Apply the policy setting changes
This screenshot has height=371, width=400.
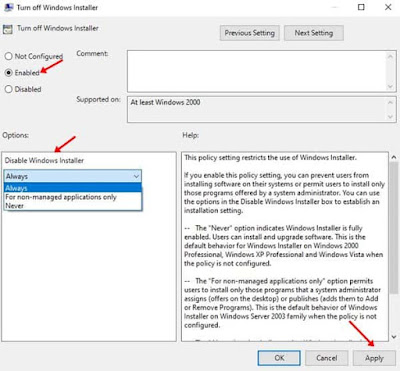374,358
